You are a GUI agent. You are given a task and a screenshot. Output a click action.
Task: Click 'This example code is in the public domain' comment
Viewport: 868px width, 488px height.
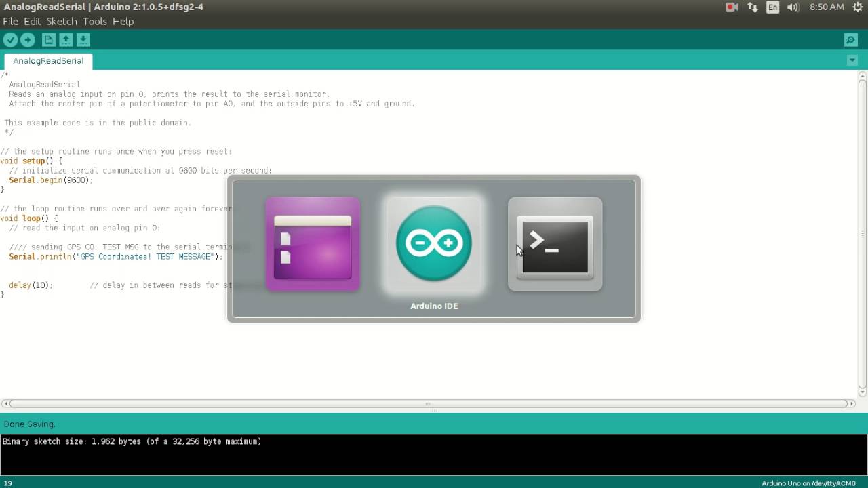[x=98, y=123]
